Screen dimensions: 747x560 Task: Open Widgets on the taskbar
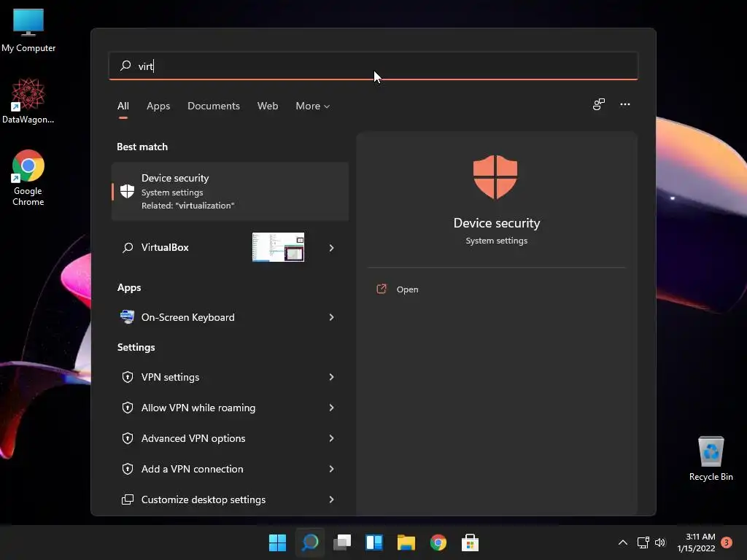pos(374,542)
